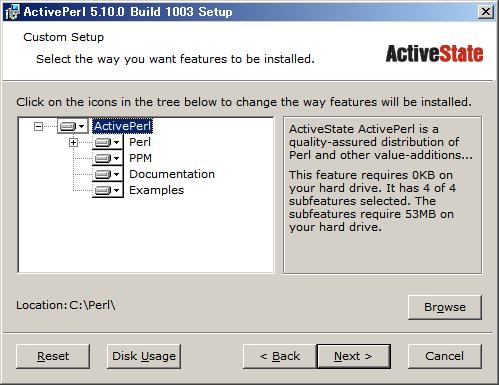
Task: Select the ActivePerl tree item label
Action: (x=122, y=126)
